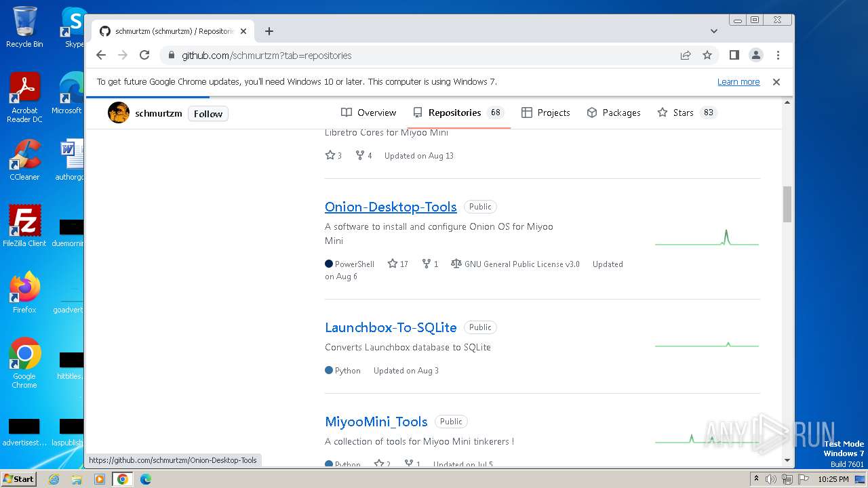868x488 pixels.
Task: View 3 stars of Libretro Cores repo
Action: (x=334, y=155)
